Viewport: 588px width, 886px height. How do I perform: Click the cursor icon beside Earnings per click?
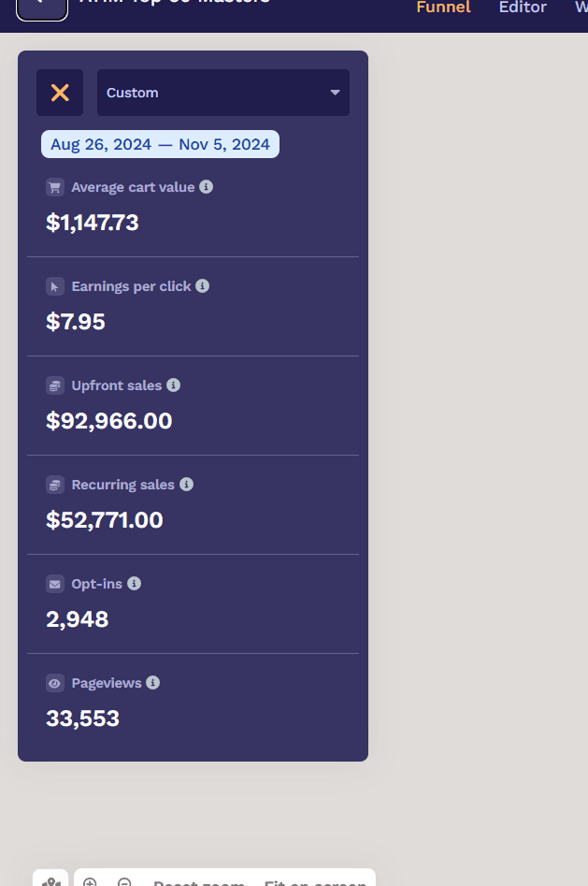pos(55,285)
